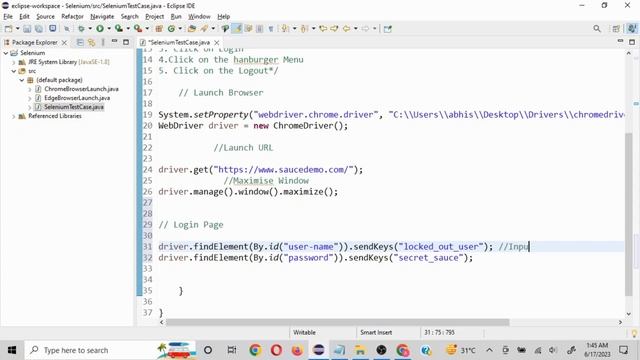
Task: Click the Tip of the Day lightbulb icon
Action: point(634,333)
